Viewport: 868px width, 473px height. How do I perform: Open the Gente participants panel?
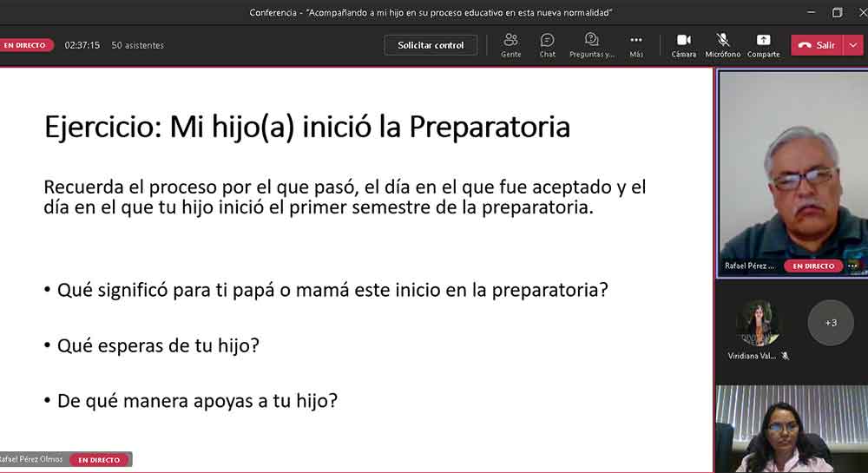coord(510,45)
